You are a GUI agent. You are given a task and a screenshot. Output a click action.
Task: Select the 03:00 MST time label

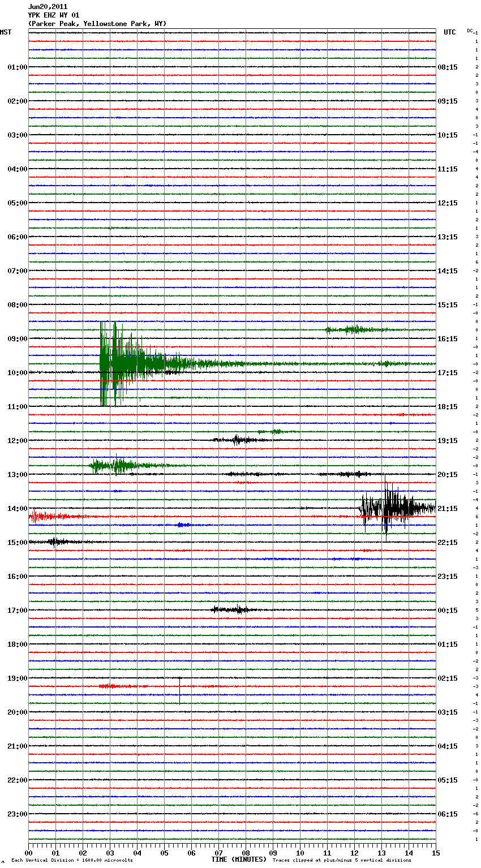17,135
